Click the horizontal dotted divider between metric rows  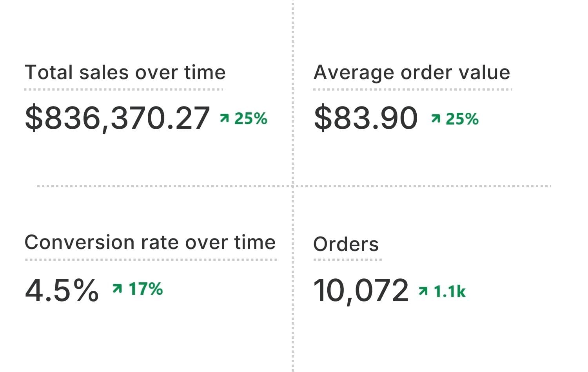click(x=157, y=186)
